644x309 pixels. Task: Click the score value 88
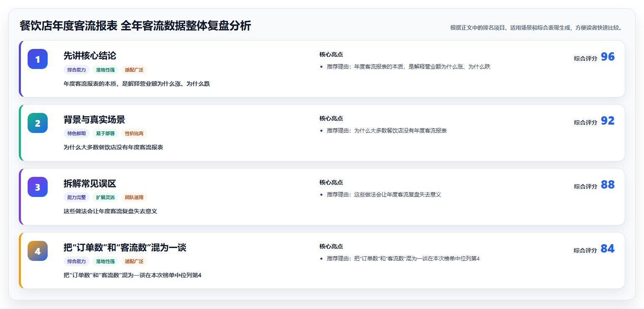[x=608, y=185]
